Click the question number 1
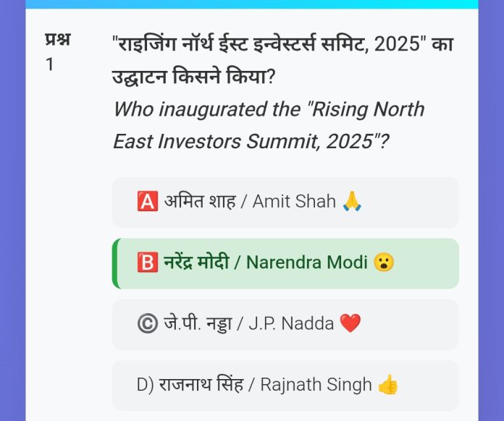 tap(49, 64)
